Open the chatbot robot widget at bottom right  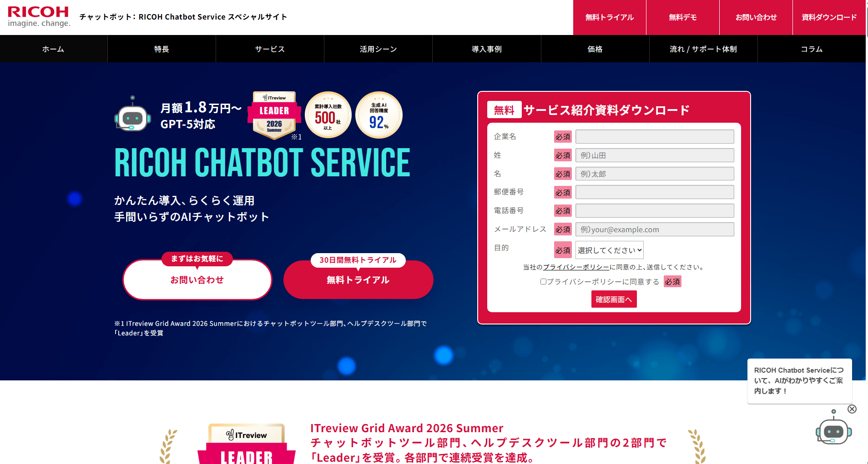pos(833,428)
